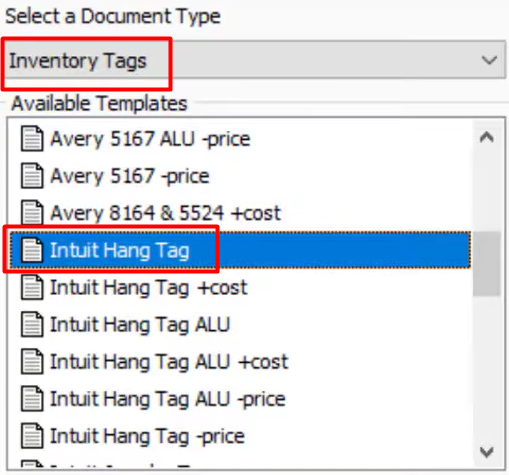Choose Intuit Hang Tag ALU template
The width and height of the screenshot is (509, 475).
tap(140, 325)
